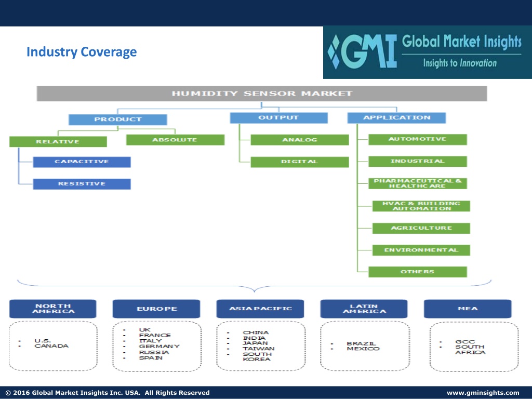Click the DIGITAL output box
Screen dimensions: 532x399
(300, 162)
